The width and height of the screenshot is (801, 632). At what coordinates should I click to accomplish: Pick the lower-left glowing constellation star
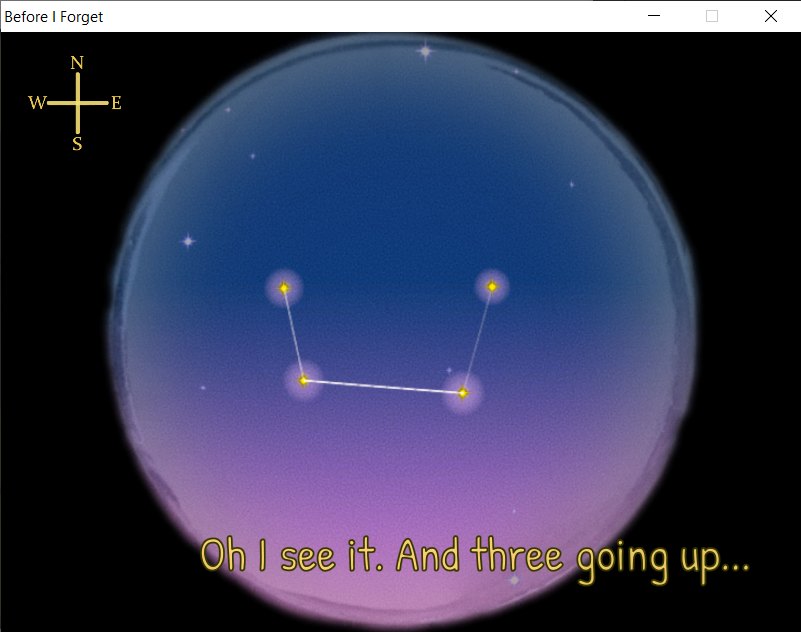point(304,380)
